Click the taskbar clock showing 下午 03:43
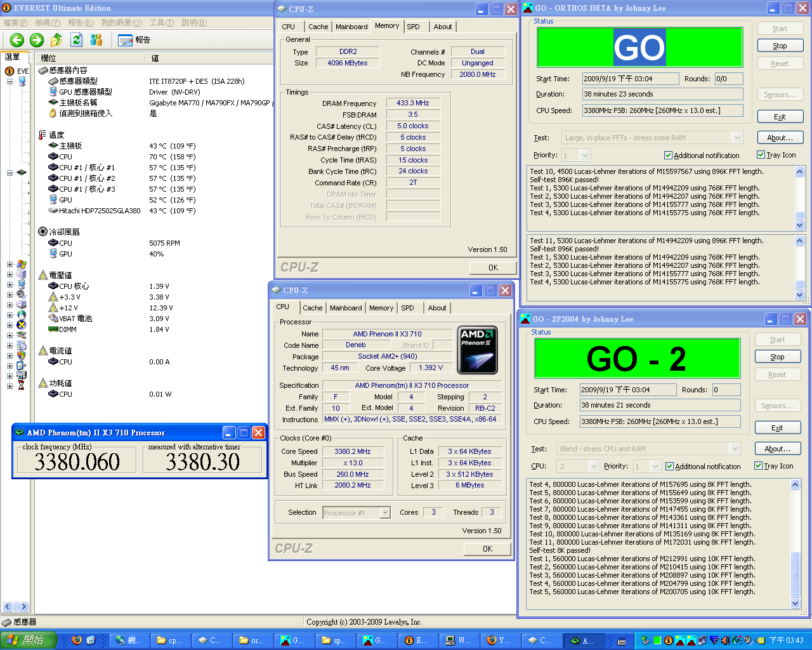Viewport: 812px width, 650px height. pyautogui.click(x=787, y=640)
